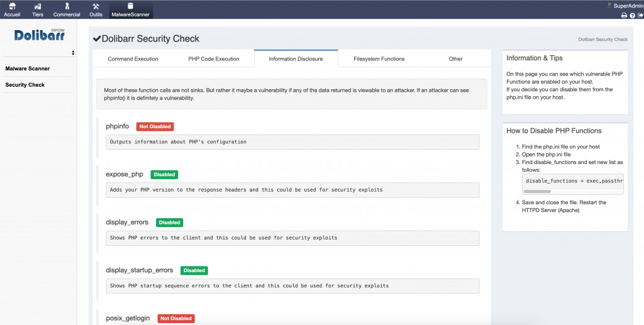Click checkmark icon beside Dolibarr Security Check
Viewport: 644px width, 325px height.
[x=97, y=39]
